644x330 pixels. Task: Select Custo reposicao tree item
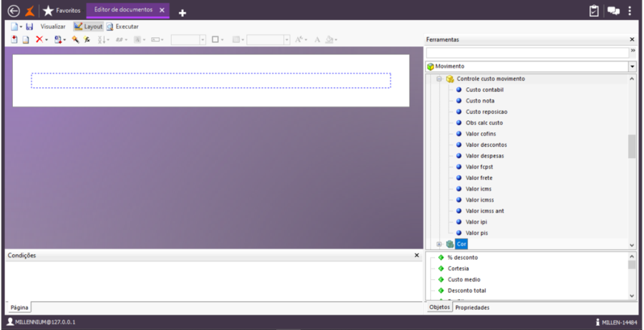tap(487, 112)
